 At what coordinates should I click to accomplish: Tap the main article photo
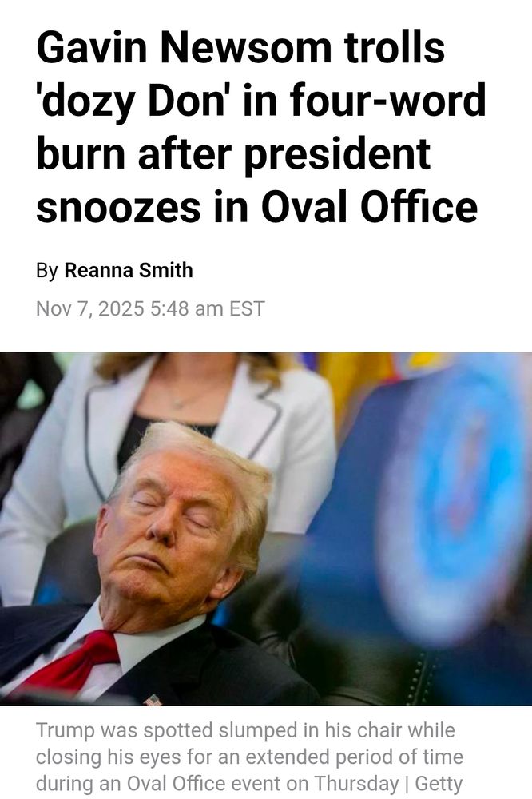pos(266,529)
